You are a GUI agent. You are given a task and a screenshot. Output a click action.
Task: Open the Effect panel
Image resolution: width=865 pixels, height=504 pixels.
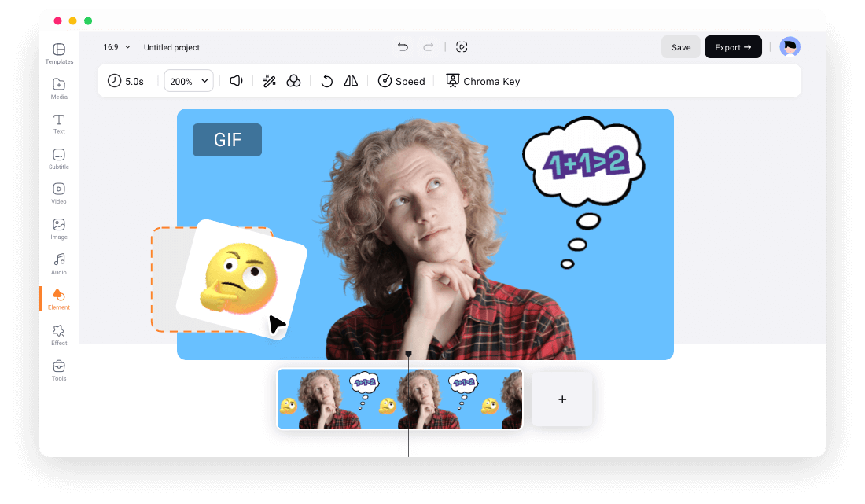(59, 335)
